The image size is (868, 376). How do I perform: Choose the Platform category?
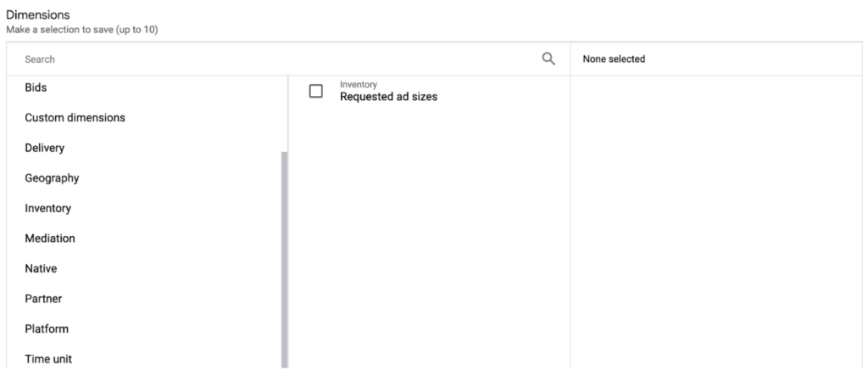[x=47, y=328]
